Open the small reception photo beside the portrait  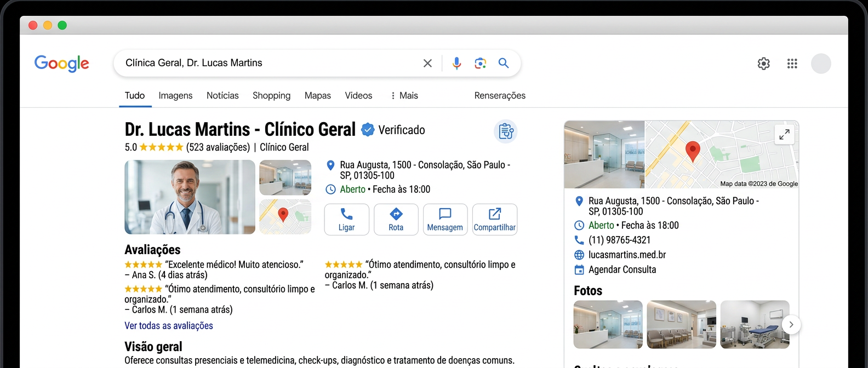[285, 177]
